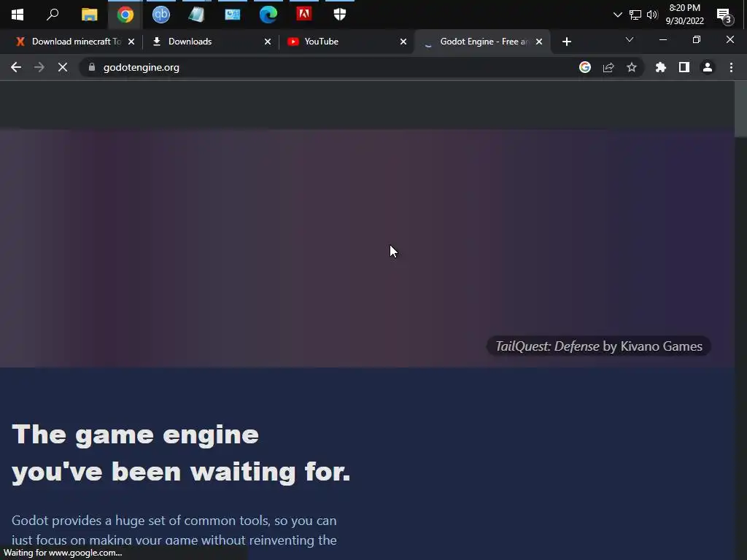The width and height of the screenshot is (747, 560).
Task: Close the Download minecraft tab
Action: tap(131, 42)
